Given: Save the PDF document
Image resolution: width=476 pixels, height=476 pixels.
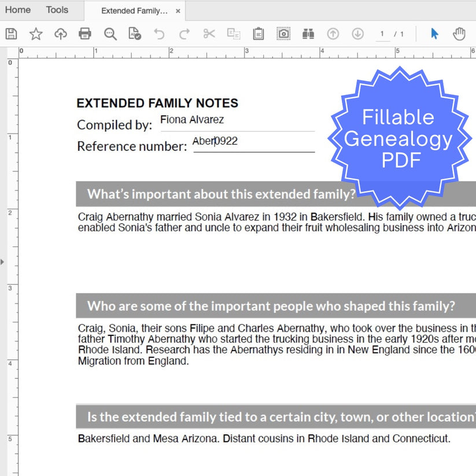Looking at the screenshot, I should 10,33.
